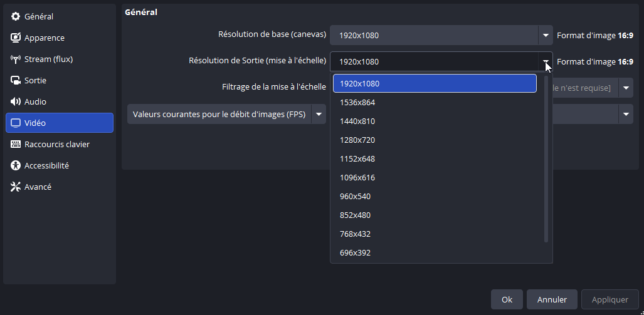Open the Valeurs courantes FPS type dropdown
The width and height of the screenshot is (644, 315).
pyautogui.click(x=319, y=115)
